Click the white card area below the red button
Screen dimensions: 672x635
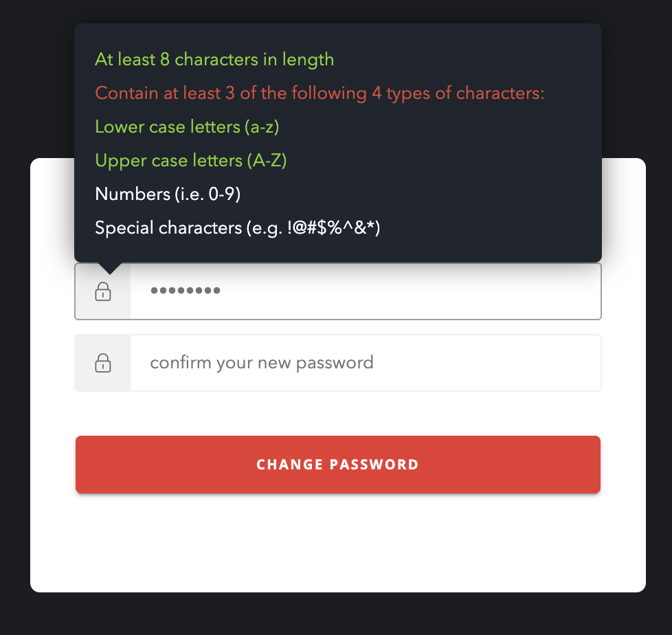pos(337,543)
